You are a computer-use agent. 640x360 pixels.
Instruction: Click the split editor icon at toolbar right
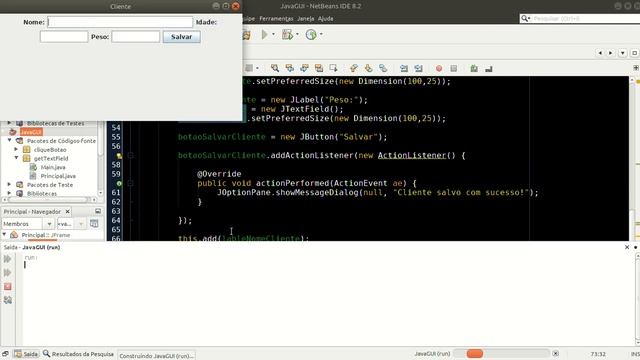[636, 68]
